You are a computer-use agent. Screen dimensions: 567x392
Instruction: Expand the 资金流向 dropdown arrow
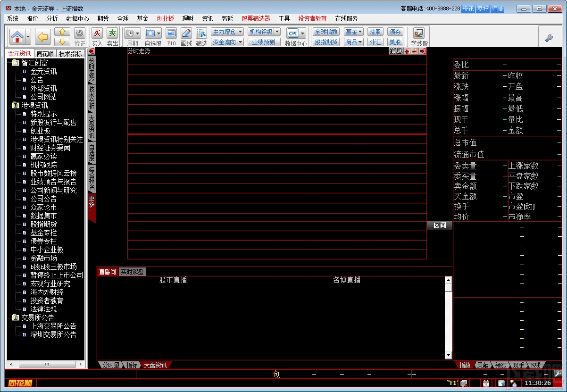tap(240, 42)
